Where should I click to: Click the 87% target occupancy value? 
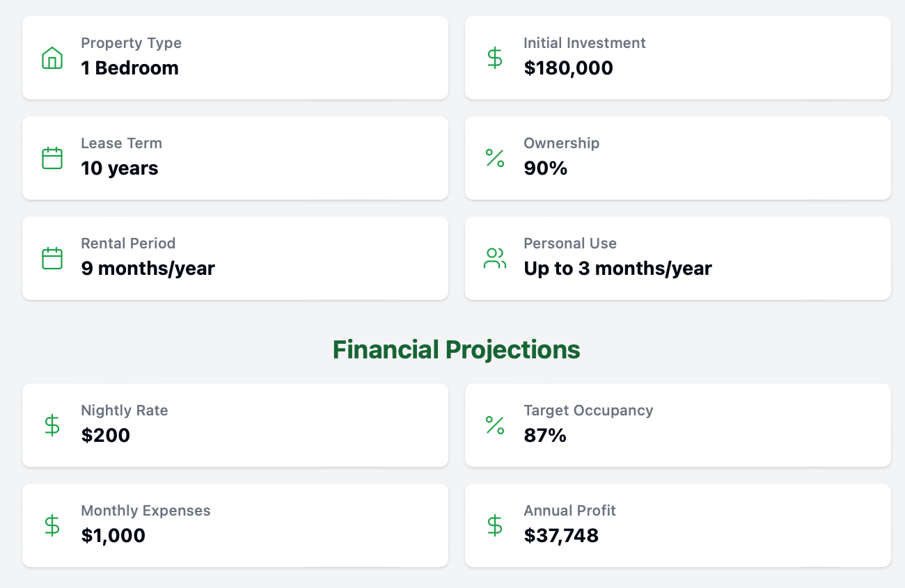pos(545,436)
